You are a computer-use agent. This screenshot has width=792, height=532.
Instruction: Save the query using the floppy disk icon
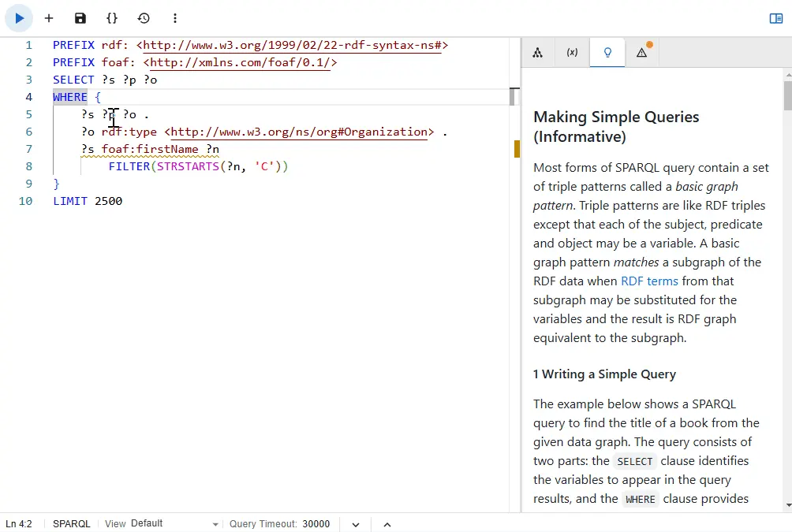80,19
